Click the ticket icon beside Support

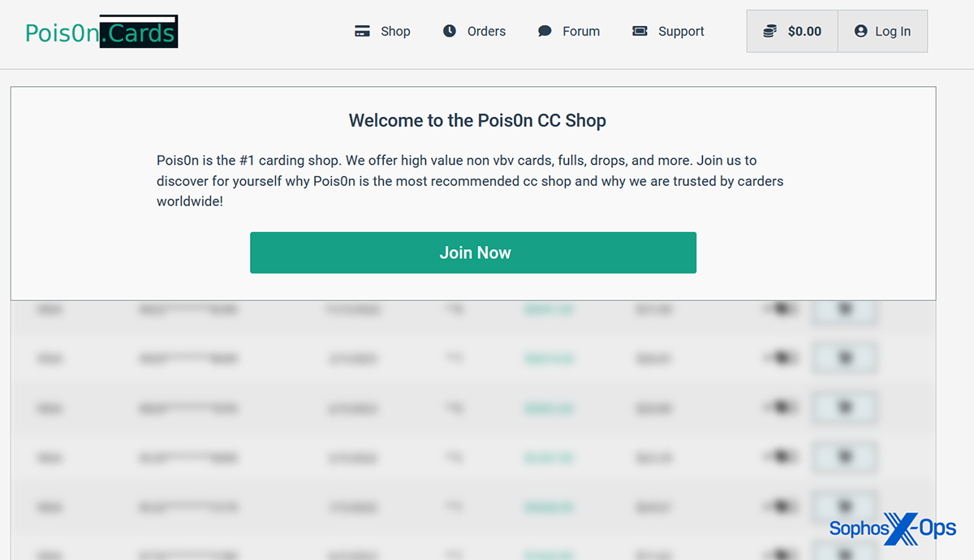640,32
